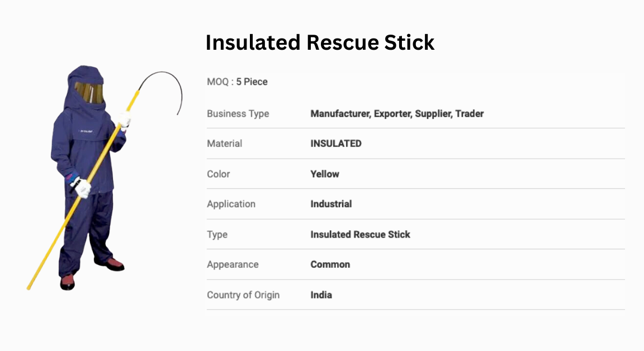Select the Material field label
This screenshot has width=644, height=351.
224,144
